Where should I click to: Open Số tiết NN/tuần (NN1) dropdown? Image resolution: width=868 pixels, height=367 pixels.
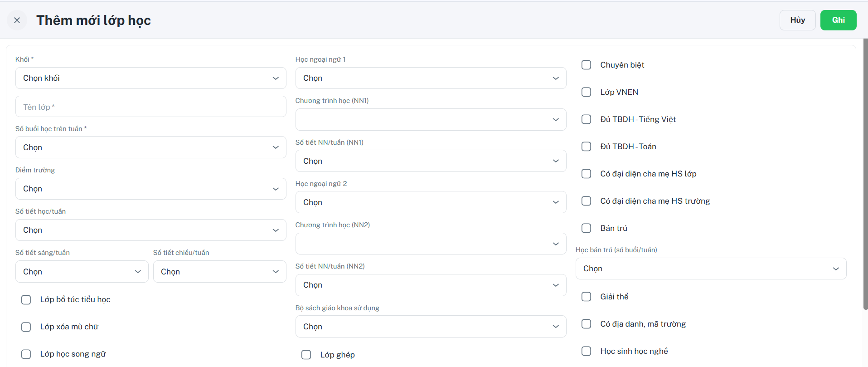(x=431, y=161)
